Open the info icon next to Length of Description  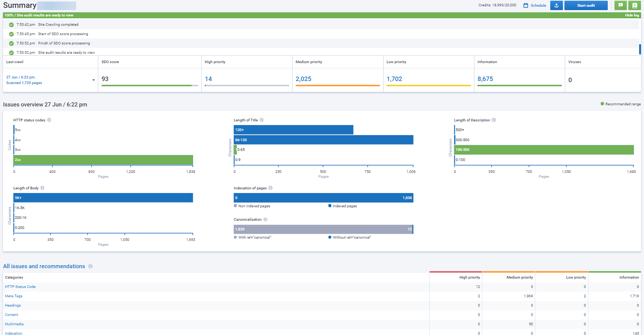point(494,120)
